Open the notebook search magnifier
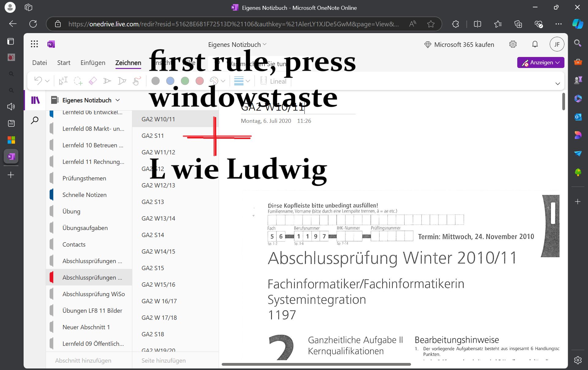Viewport: 588px width, 370px height. point(35,120)
